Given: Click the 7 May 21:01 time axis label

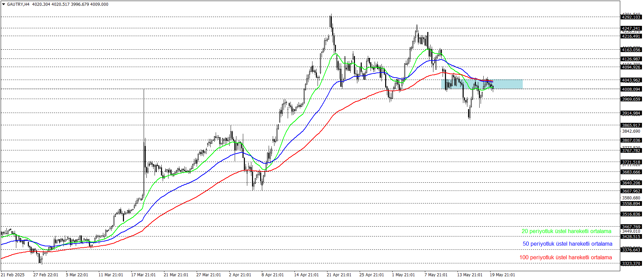Looking at the screenshot, I should 436,275.
